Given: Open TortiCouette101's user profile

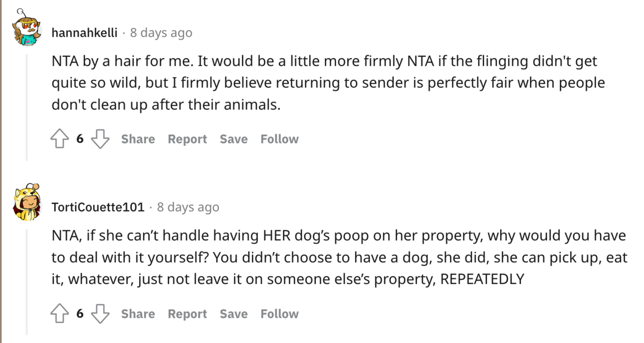Looking at the screenshot, I should [98, 207].
